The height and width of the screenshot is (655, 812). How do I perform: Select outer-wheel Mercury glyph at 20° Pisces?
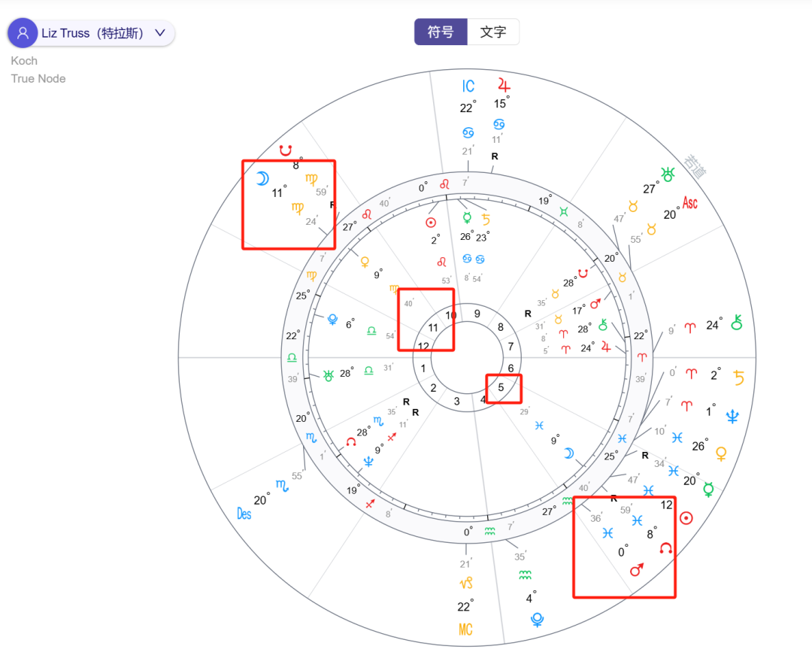pos(708,490)
